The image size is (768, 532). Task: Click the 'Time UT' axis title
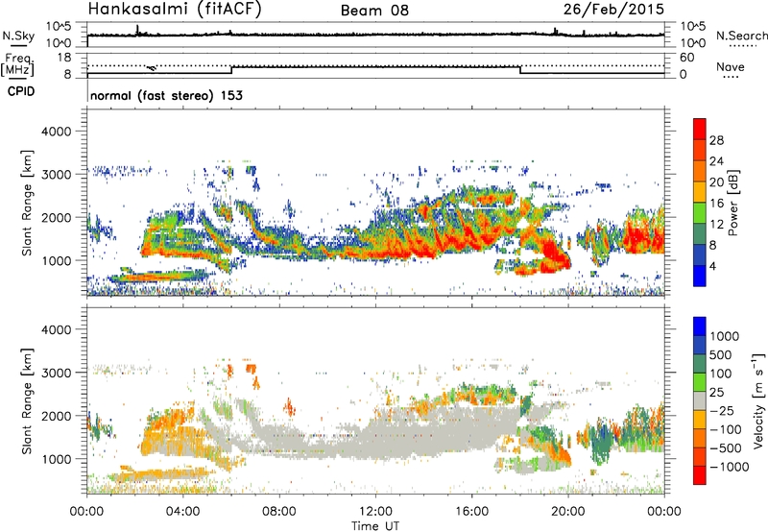375,526
